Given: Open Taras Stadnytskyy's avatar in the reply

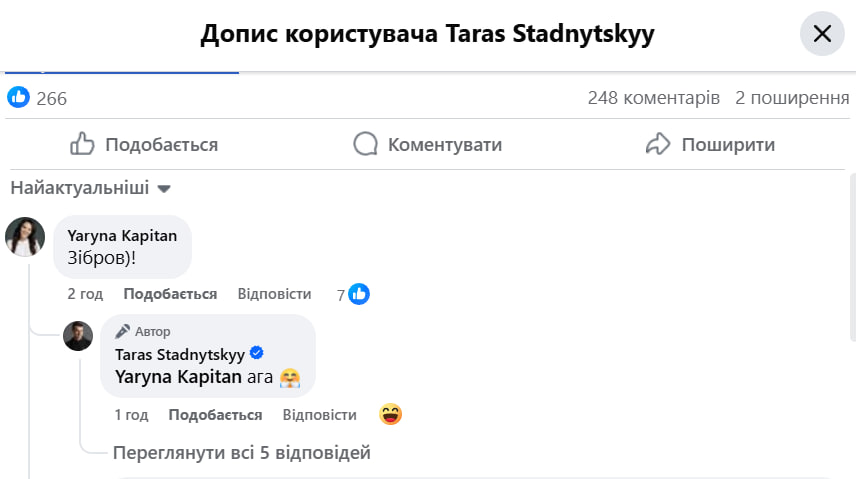Looking at the screenshot, I should pyautogui.click(x=78, y=336).
